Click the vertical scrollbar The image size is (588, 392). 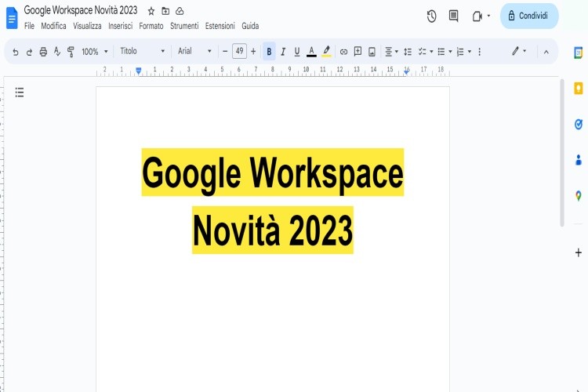point(562,153)
